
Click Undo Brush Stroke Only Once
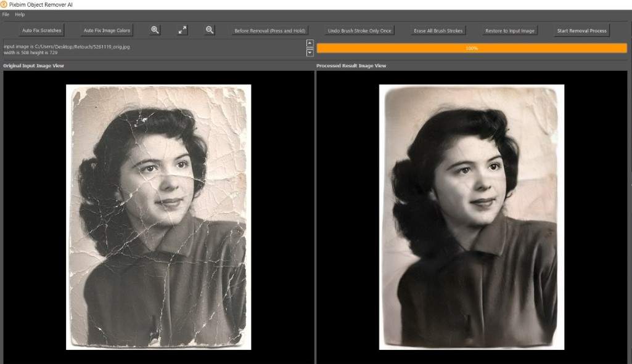[x=359, y=31]
